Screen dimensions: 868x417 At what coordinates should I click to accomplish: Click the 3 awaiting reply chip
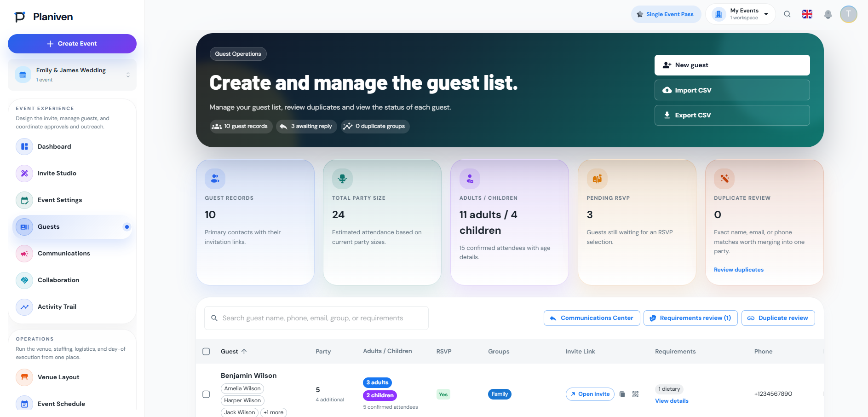(306, 127)
